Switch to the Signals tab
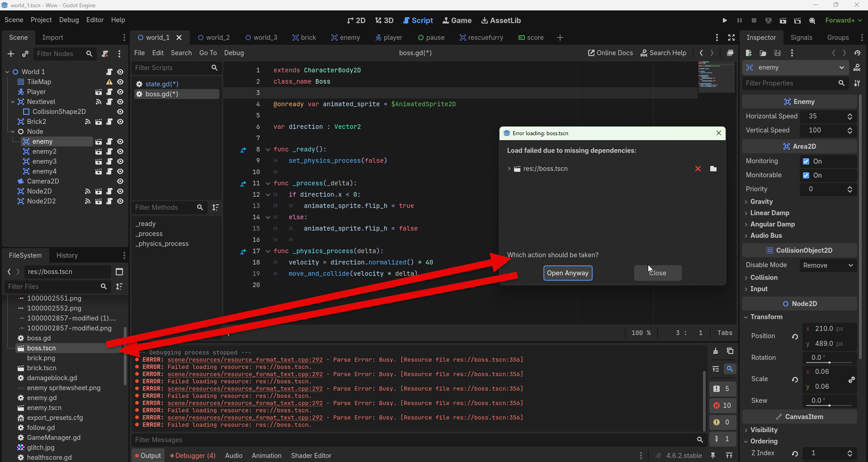868x462 pixels. 801,38
